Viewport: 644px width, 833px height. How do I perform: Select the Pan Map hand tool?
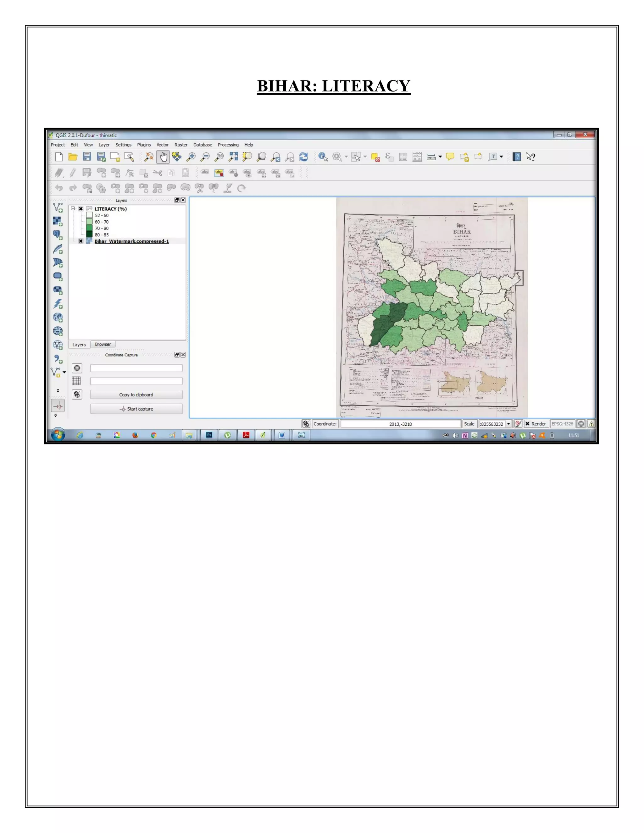(163, 157)
